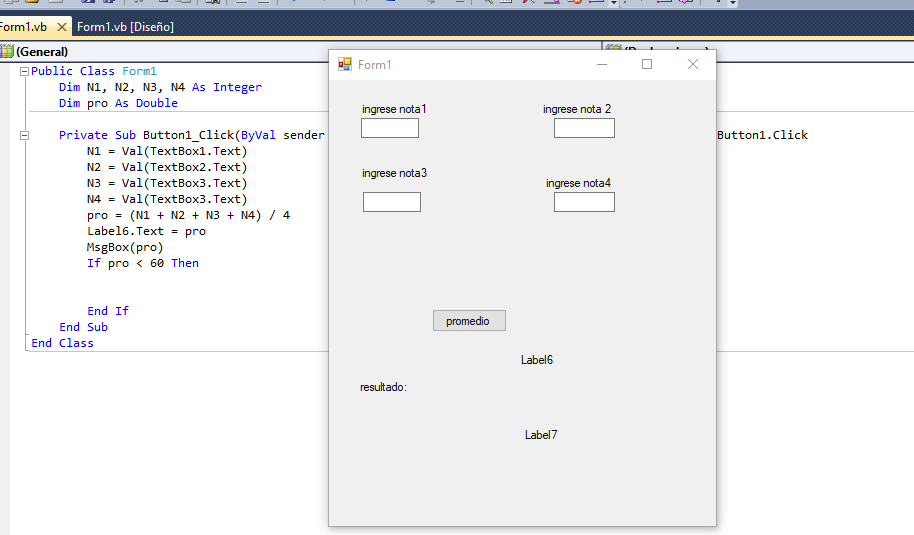This screenshot has height=535, width=914.
Task: Click the 'End If' line
Action: [x=108, y=311]
